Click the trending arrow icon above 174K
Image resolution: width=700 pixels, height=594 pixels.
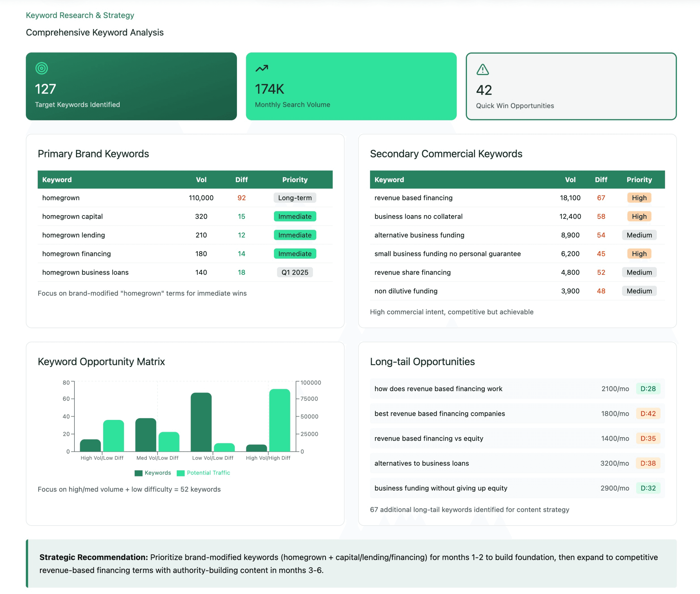click(262, 68)
